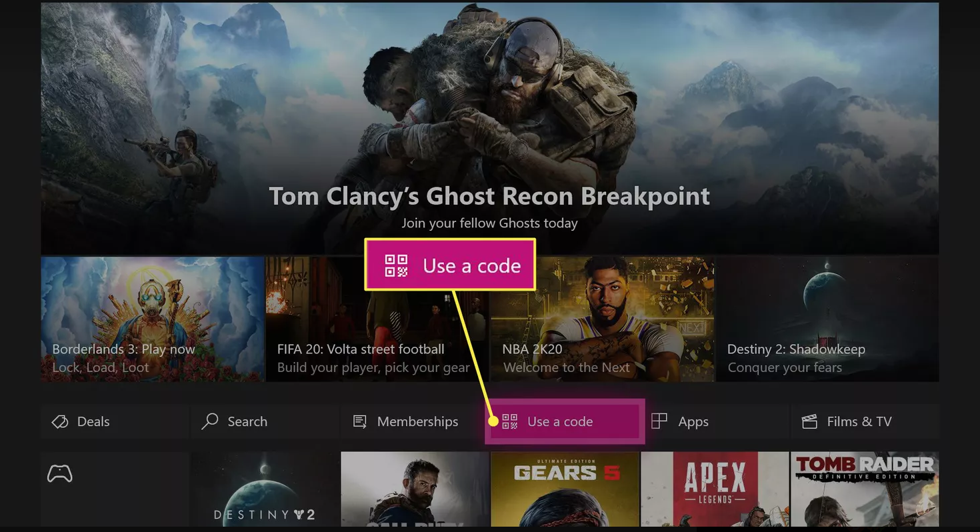Viewport: 980px width, 532px height.
Task: Open the Destiny 2: Shadowkeep promo tile
Action: pyautogui.click(x=827, y=319)
